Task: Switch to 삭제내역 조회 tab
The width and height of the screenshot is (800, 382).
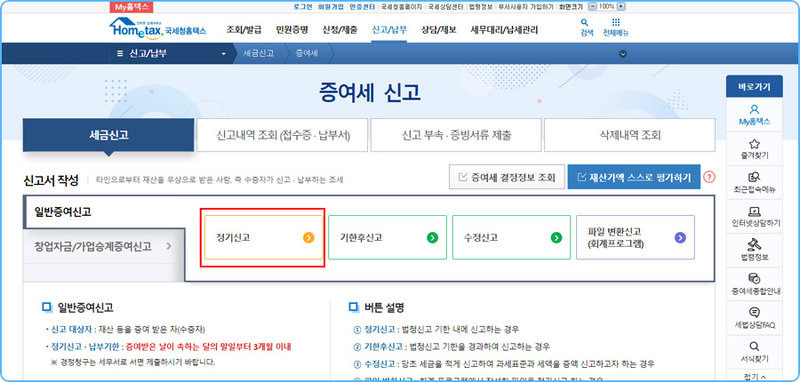Action: (x=630, y=135)
